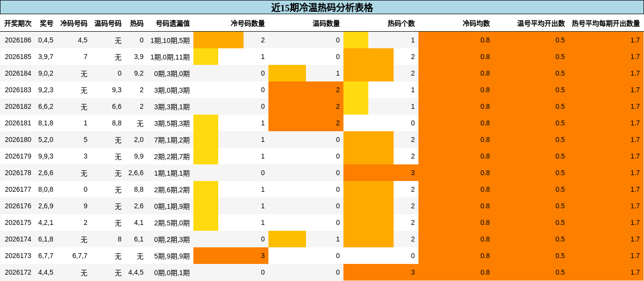
Task: Select period cell 2026178
Action: pyautogui.click(x=18, y=173)
